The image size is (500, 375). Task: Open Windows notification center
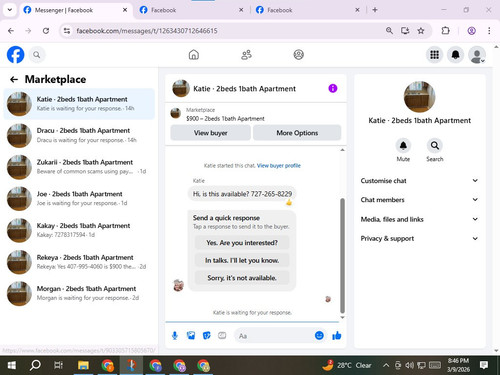pyautogui.click(x=484, y=365)
